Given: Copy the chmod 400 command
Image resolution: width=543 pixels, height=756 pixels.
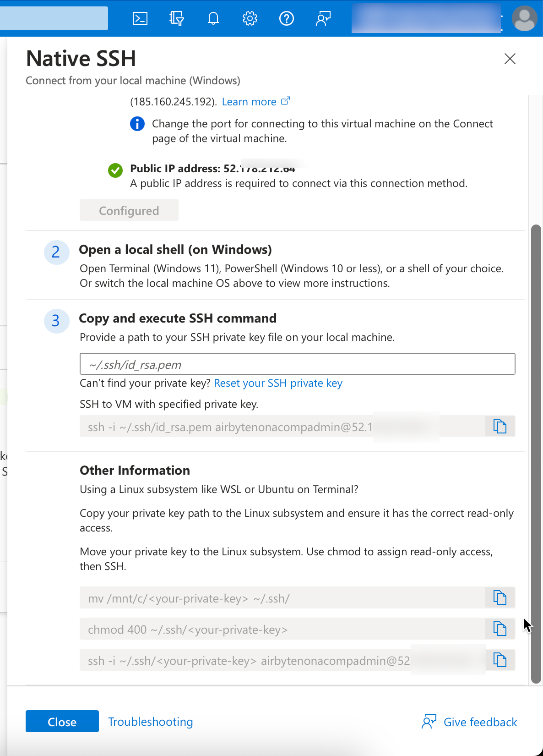Looking at the screenshot, I should [x=500, y=629].
